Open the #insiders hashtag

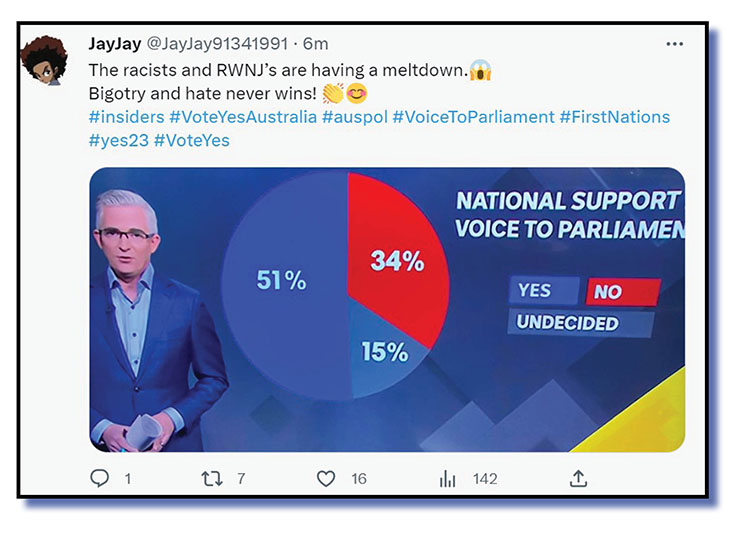coord(126,117)
